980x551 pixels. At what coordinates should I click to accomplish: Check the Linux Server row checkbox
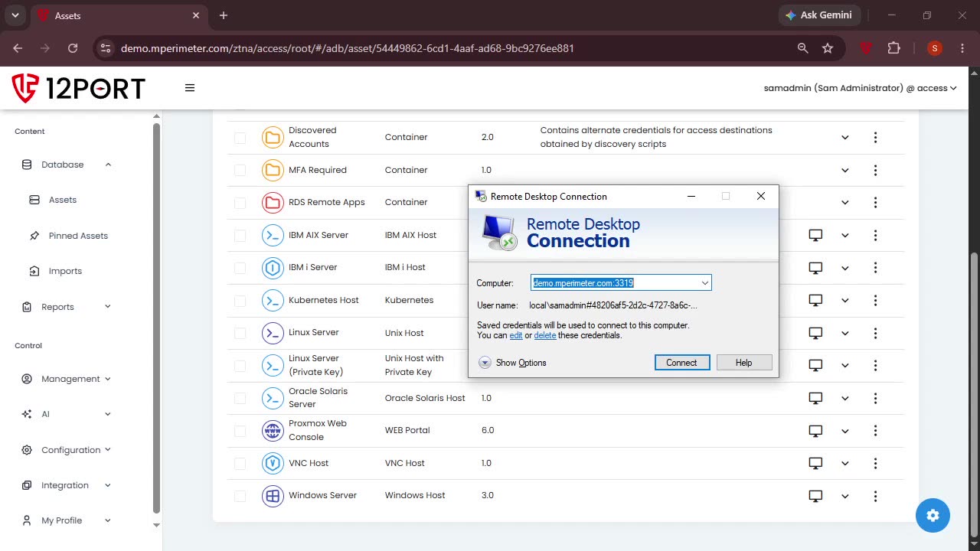pyautogui.click(x=240, y=333)
